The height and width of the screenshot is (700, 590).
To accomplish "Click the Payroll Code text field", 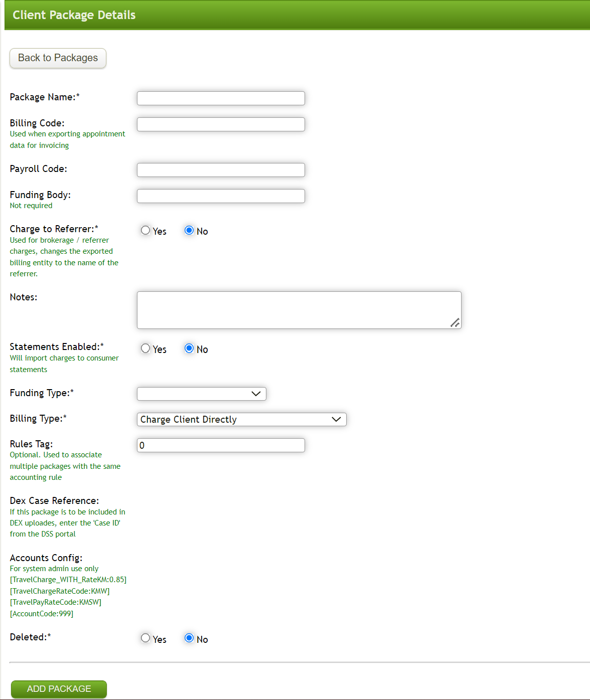I will pyautogui.click(x=220, y=169).
